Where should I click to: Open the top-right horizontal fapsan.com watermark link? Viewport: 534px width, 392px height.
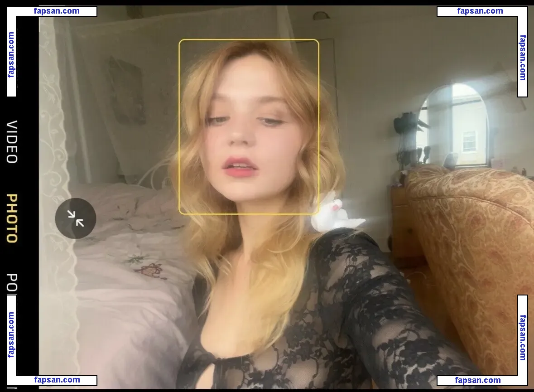point(480,11)
